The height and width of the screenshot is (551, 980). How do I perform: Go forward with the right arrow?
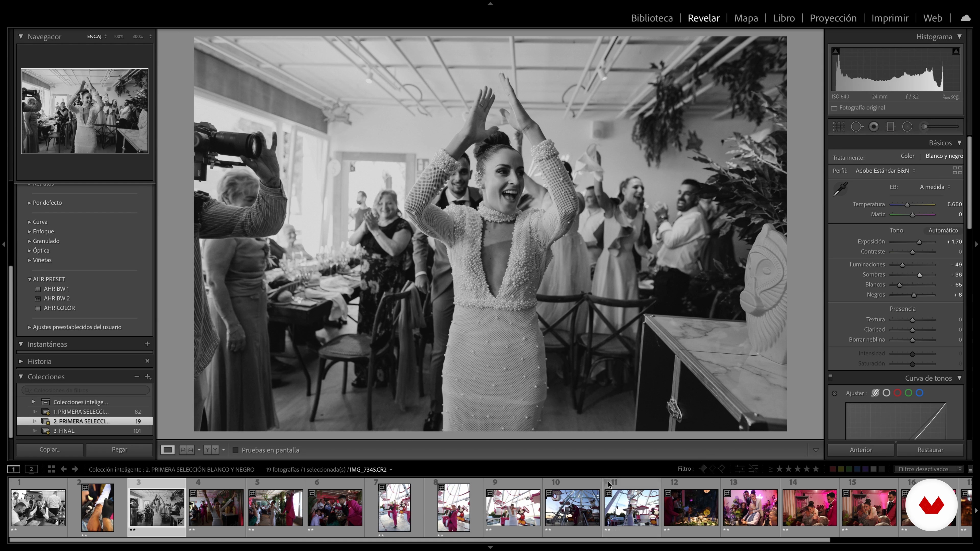point(75,469)
